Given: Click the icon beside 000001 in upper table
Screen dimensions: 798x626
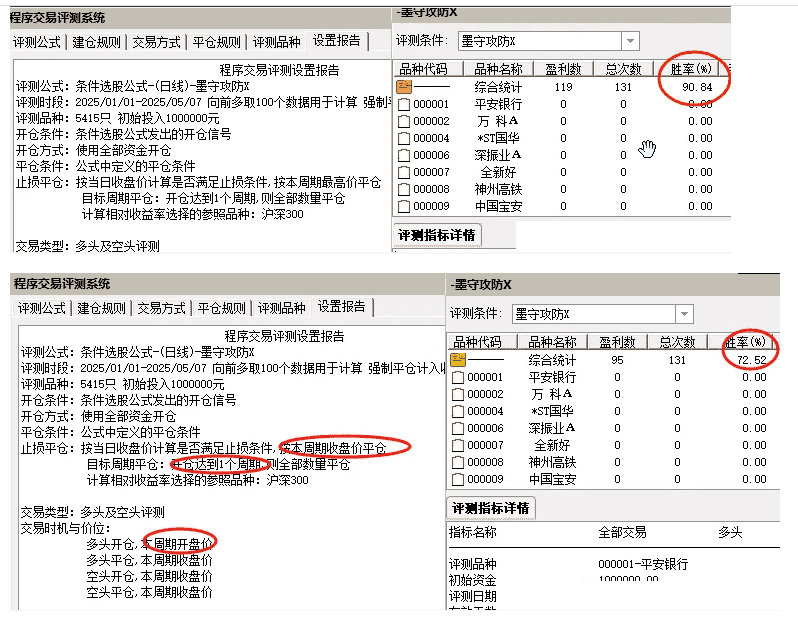Looking at the screenshot, I should (x=404, y=104).
